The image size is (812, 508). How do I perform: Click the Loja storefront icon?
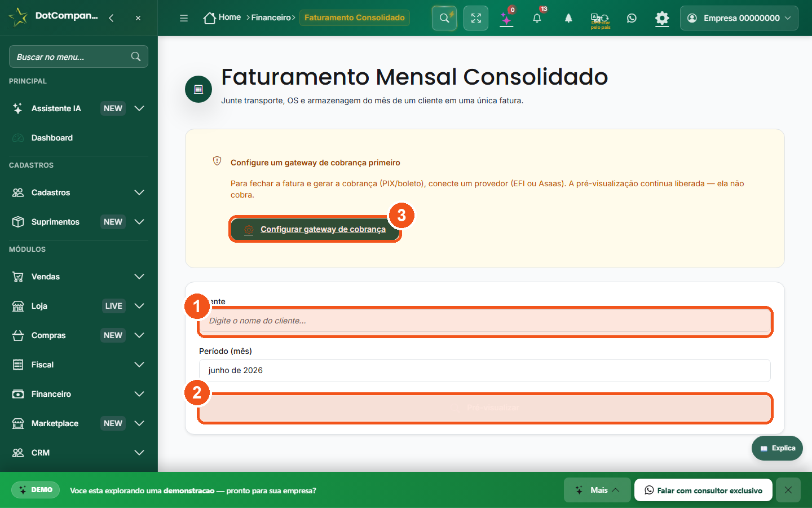(x=18, y=306)
